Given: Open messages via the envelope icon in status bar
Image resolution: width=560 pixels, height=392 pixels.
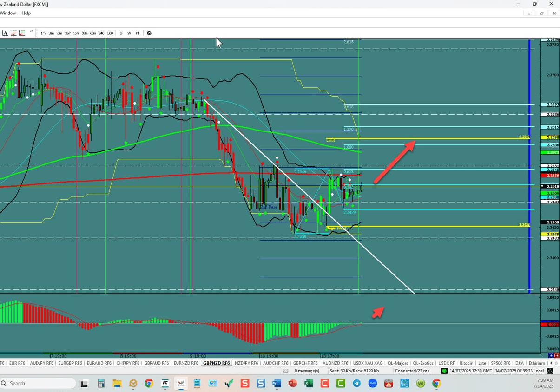Looking at the screenshot, I should (x=285, y=371).
